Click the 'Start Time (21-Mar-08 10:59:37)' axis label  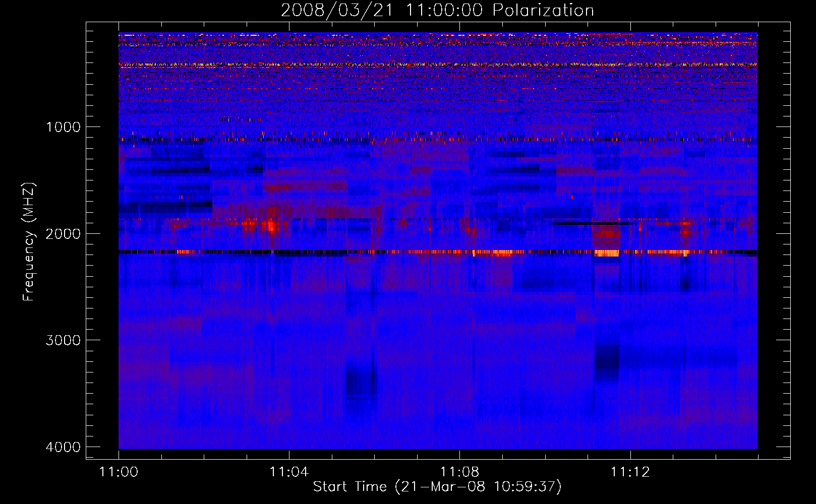pyautogui.click(x=437, y=487)
